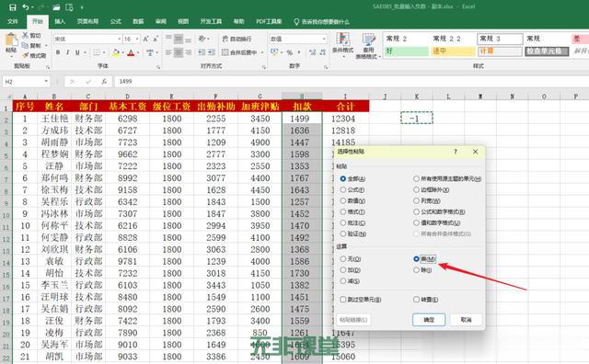The height and width of the screenshot is (364, 589).
Task: Open the Name Box dropdown arrow
Action: 46,82
